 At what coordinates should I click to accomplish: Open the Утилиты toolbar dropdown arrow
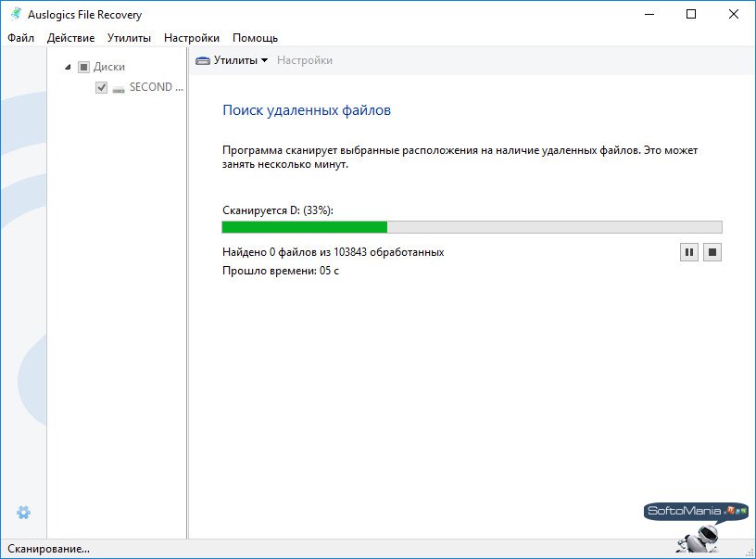point(263,59)
